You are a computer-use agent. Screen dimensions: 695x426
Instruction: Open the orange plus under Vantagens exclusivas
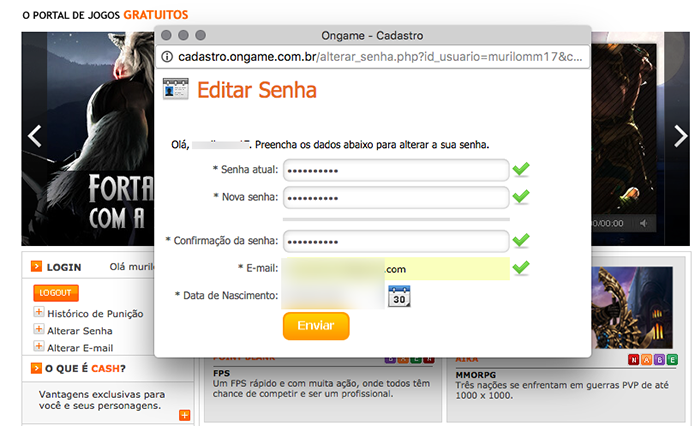(x=184, y=415)
